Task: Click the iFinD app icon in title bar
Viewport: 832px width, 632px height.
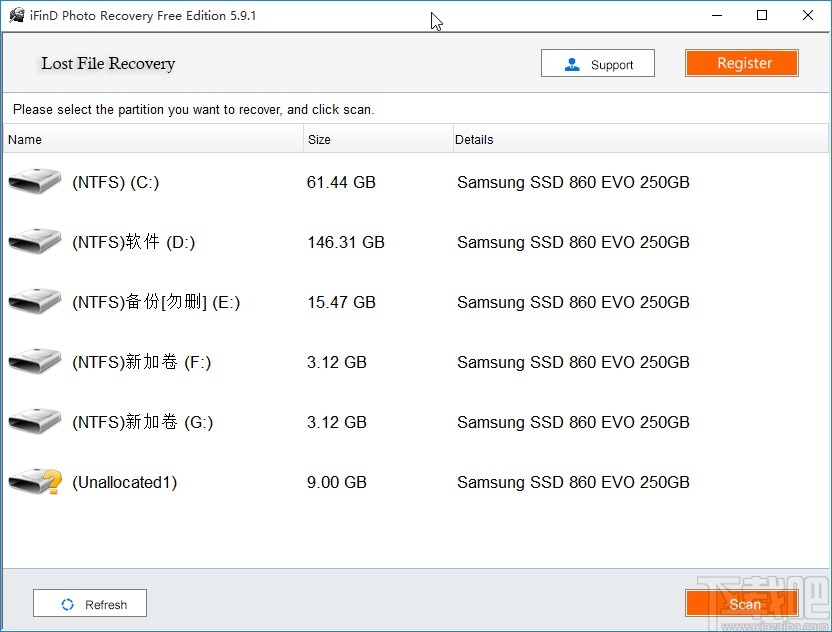Action: 16,15
